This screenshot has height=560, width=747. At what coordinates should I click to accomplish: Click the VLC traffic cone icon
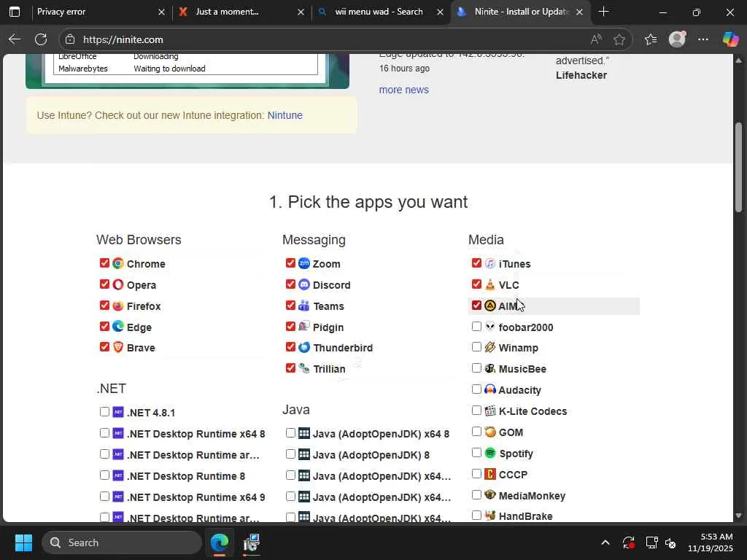click(x=489, y=284)
